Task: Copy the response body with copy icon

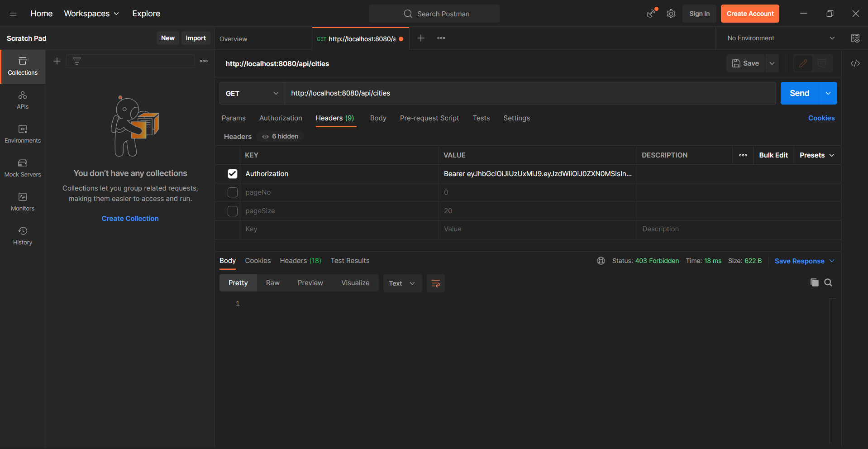Action: pyautogui.click(x=815, y=282)
